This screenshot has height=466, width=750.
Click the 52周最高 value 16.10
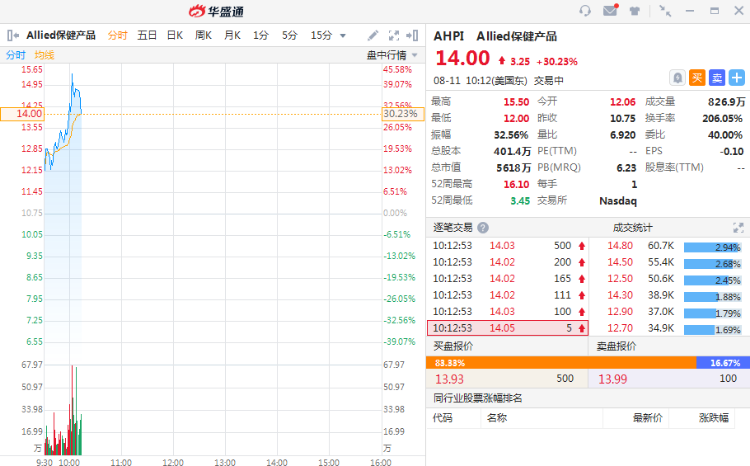[516, 184]
